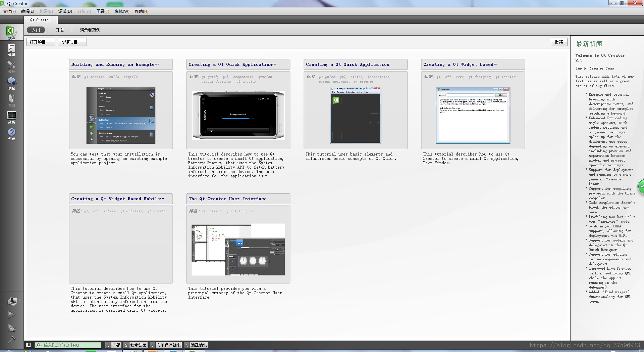The image size is (644, 352).
Task: Open 文件(F) menu
Action: point(9,11)
